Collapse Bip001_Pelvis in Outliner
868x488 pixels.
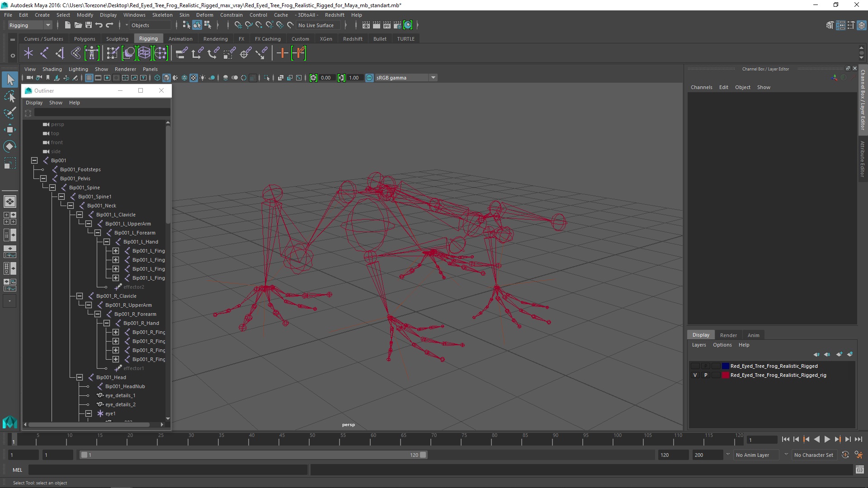[43, 178]
